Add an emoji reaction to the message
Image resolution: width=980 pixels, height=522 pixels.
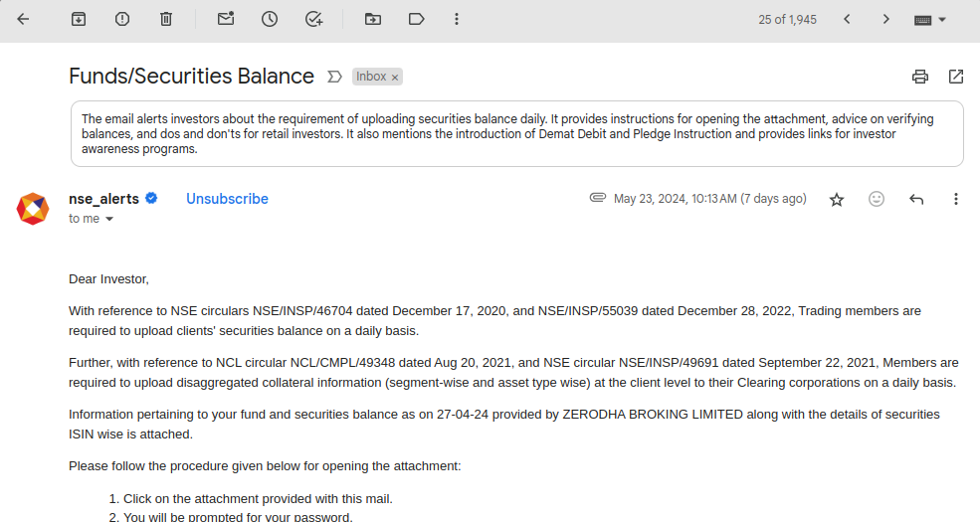pos(877,199)
